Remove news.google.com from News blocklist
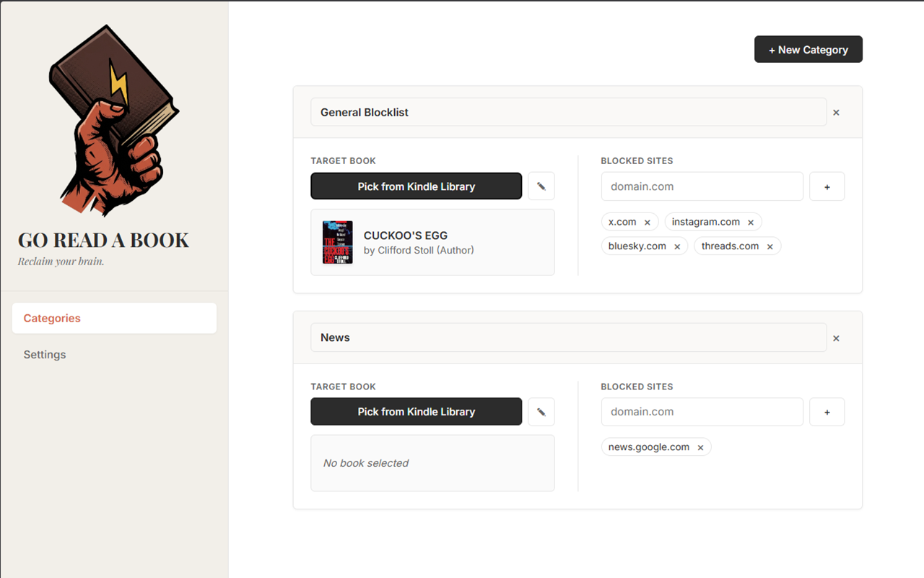Image resolution: width=924 pixels, height=578 pixels. click(700, 448)
